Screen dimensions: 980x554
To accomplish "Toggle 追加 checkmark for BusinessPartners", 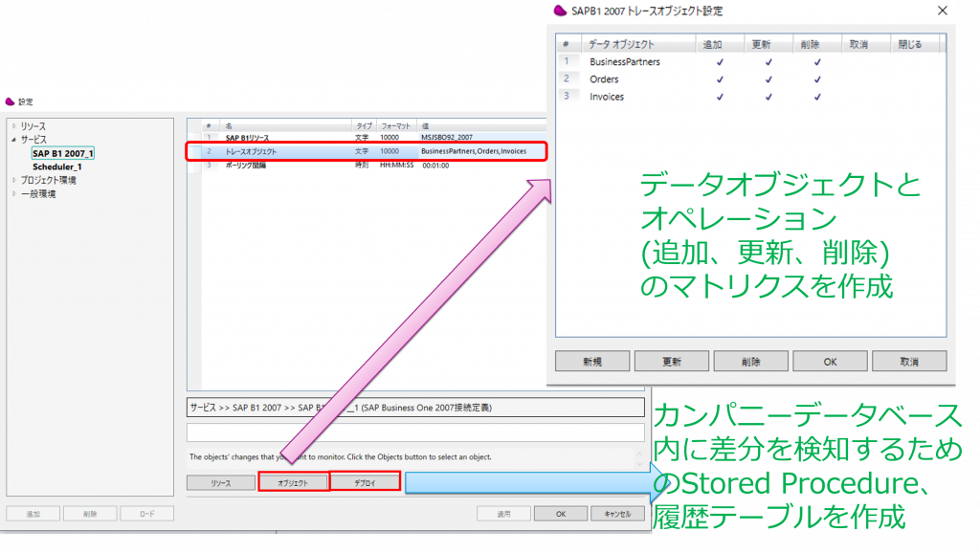I will point(720,62).
